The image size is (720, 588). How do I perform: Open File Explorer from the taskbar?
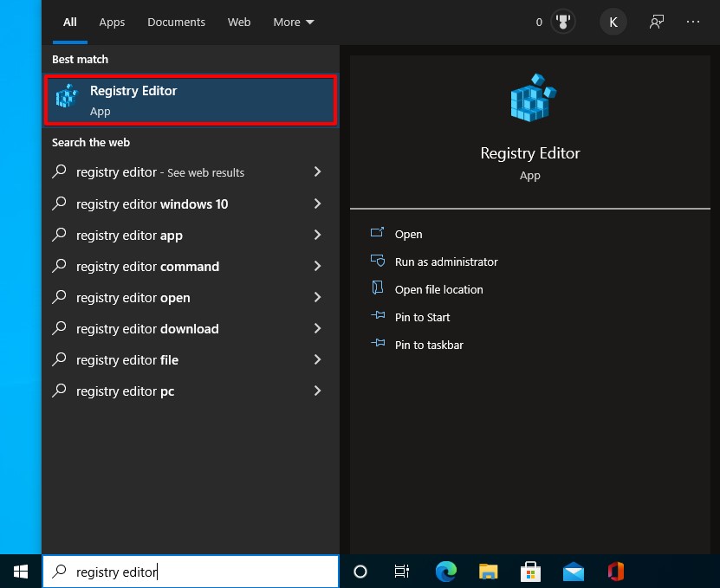(x=488, y=572)
